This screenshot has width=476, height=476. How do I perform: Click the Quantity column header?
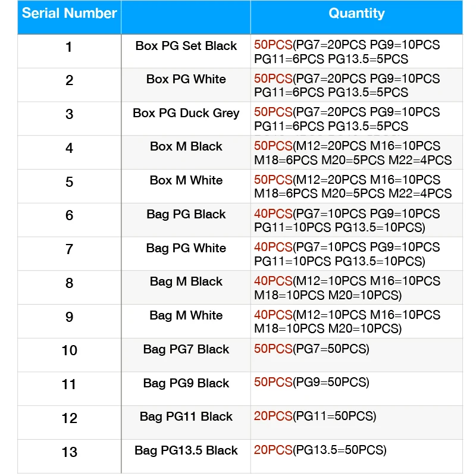pos(356,14)
